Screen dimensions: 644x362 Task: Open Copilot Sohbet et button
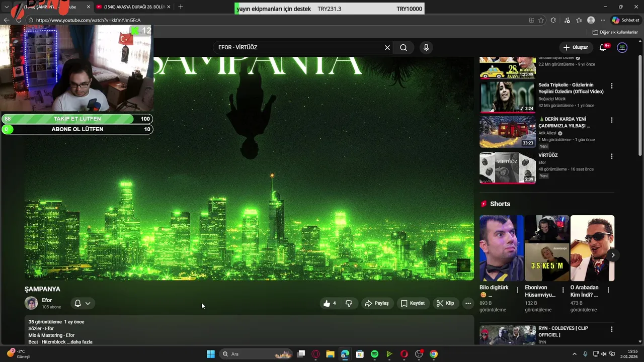[x=625, y=20]
